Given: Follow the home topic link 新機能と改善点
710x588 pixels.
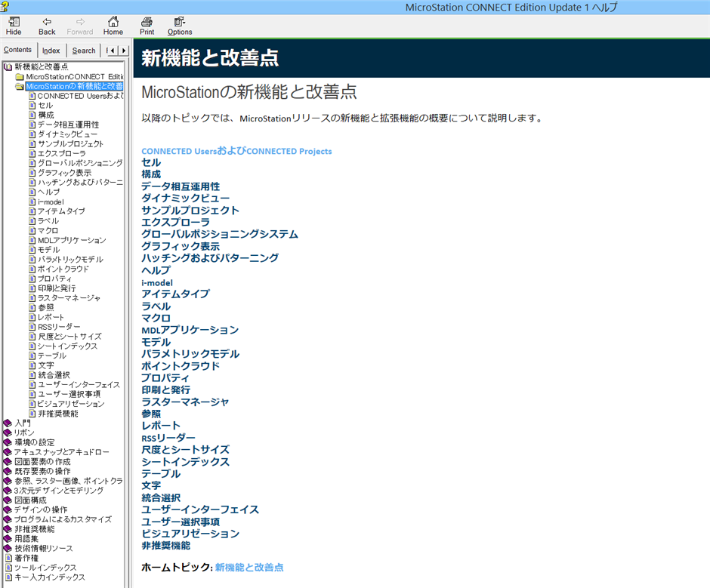Looking at the screenshot, I should coord(249,567).
